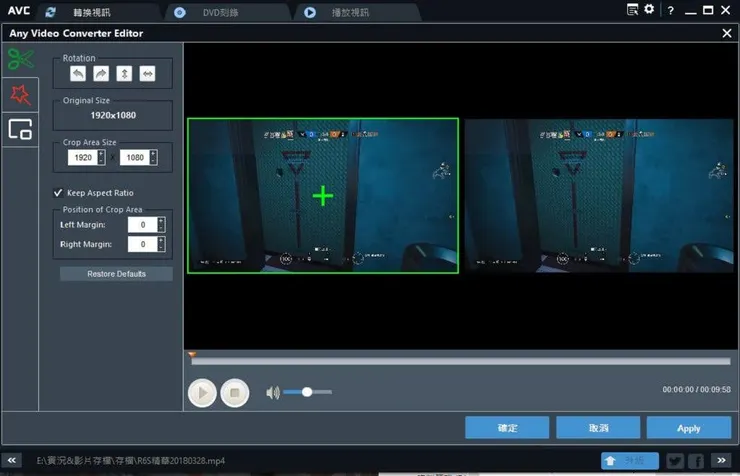The width and height of the screenshot is (740, 476).
Task: Flip video vertically
Action: click(x=124, y=74)
